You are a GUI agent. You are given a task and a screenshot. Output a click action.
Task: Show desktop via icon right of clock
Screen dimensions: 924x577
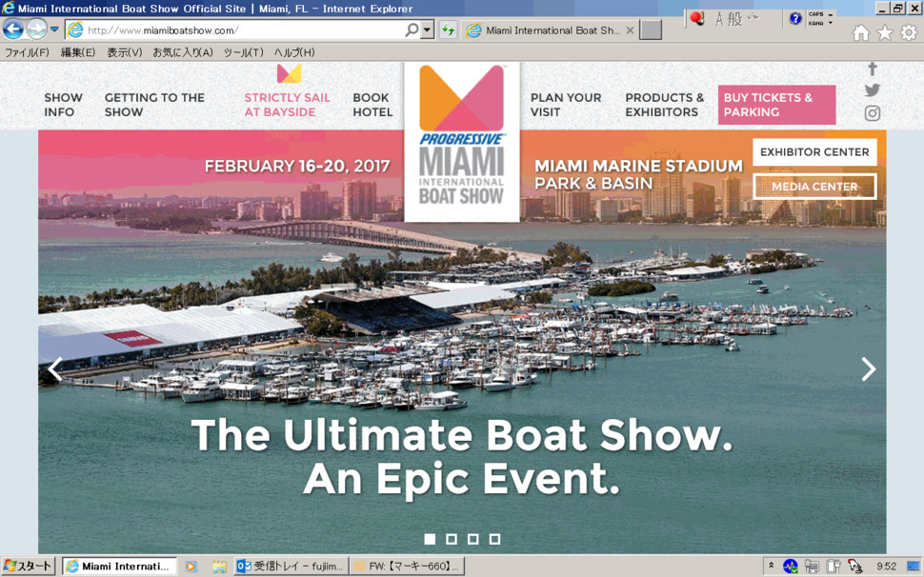pos(914,567)
